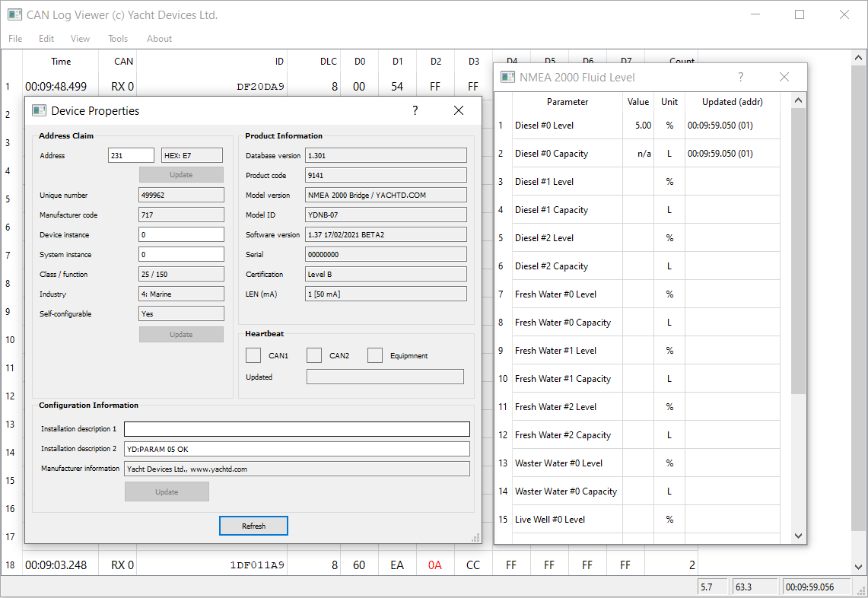Click the fluid level vertical scrollbar thumb

(798, 251)
